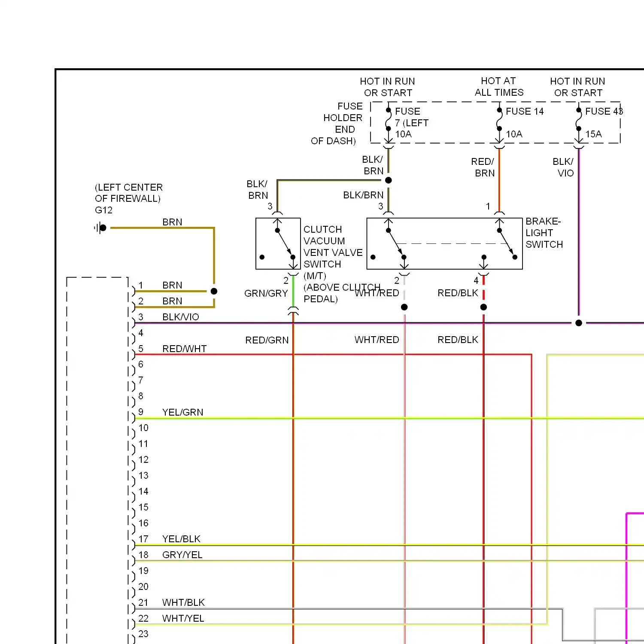Click the BRN label at pin 2
This screenshot has width=644, height=644.
172,301
